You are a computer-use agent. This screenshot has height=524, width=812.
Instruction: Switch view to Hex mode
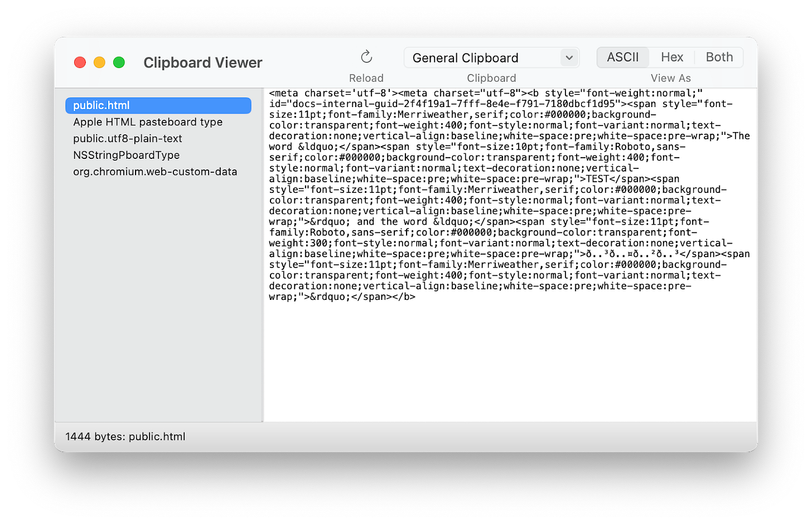tap(672, 57)
